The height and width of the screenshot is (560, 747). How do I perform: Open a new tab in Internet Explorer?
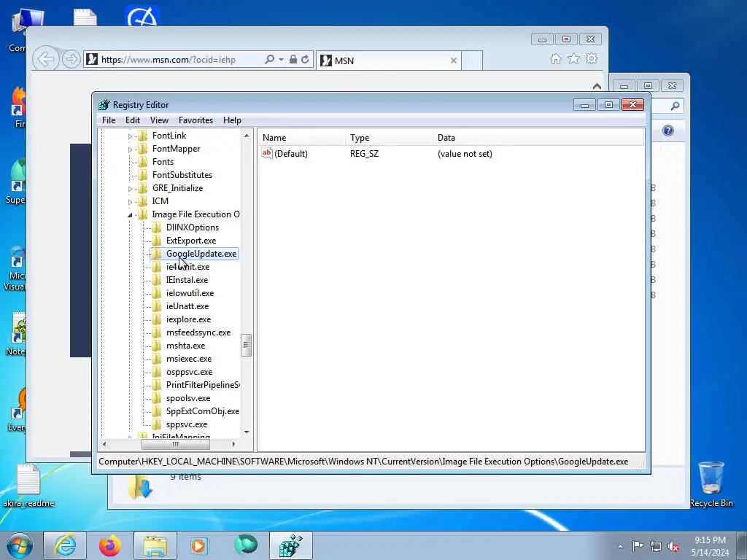[x=473, y=61]
